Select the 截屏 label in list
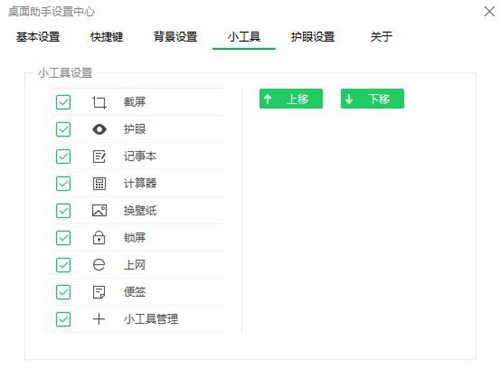Viewport: 500px width, 380px height. point(135,102)
